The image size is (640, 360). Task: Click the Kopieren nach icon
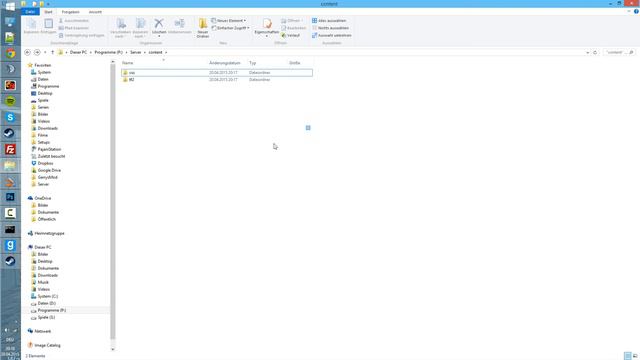pos(140,24)
